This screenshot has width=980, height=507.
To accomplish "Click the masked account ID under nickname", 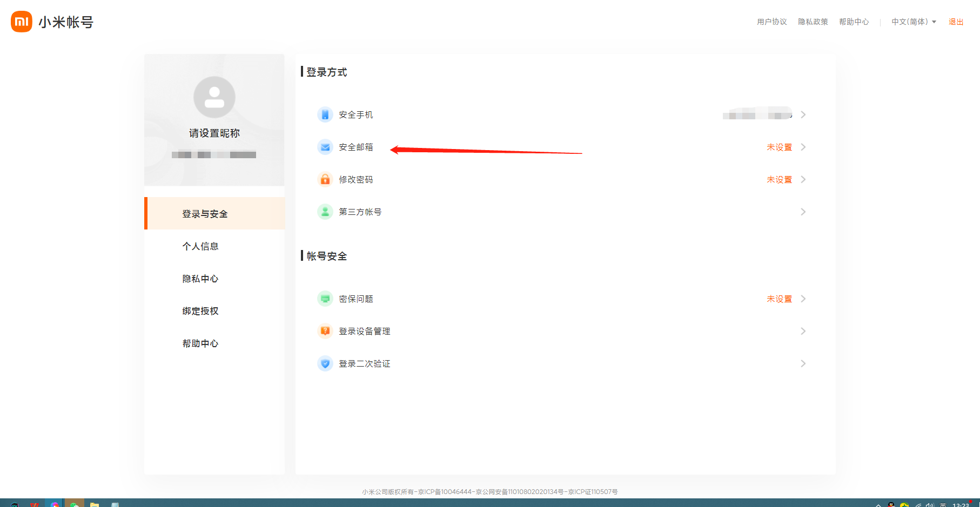I will [214, 155].
